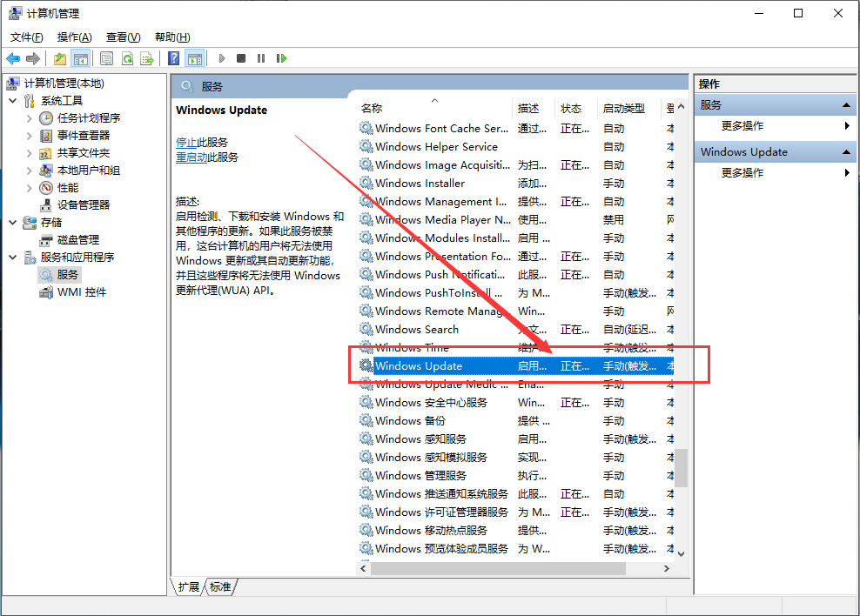The height and width of the screenshot is (616, 860).
Task: Click the Forward arrow toolbar icon
Action: pos(33,58)
